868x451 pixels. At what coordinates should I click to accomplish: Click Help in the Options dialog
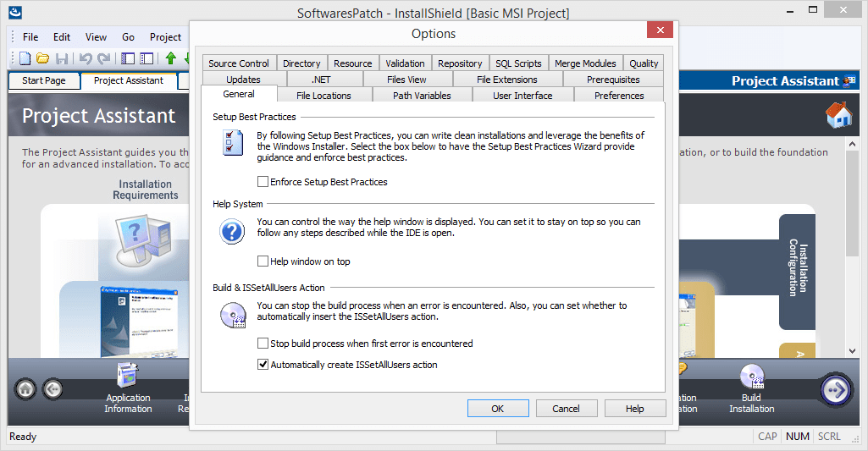click(634, 409)
